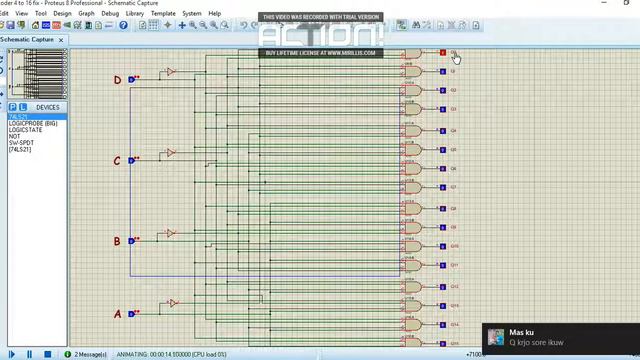
Task: Open the Mas ku notification
Action: click(561, 338)
